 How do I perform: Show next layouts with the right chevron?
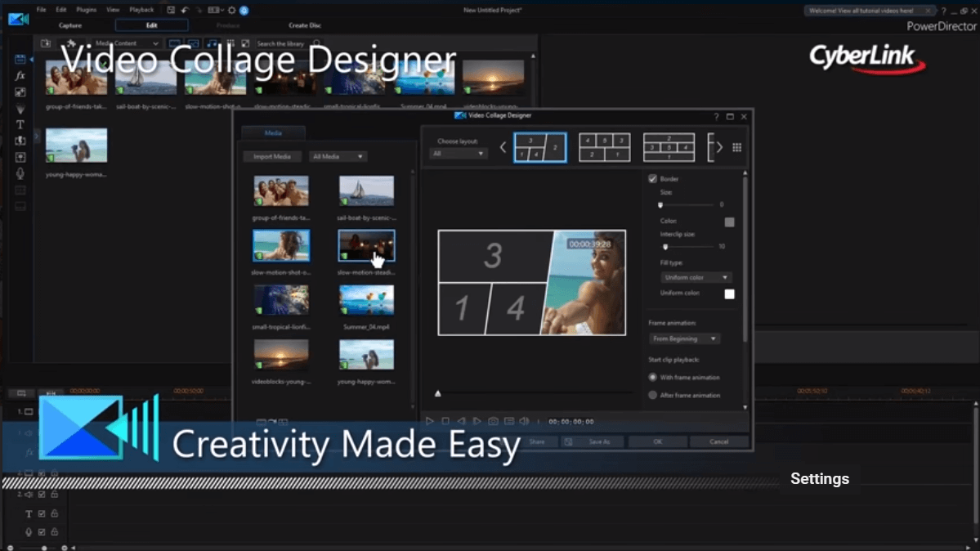click(x=719, y=148)
